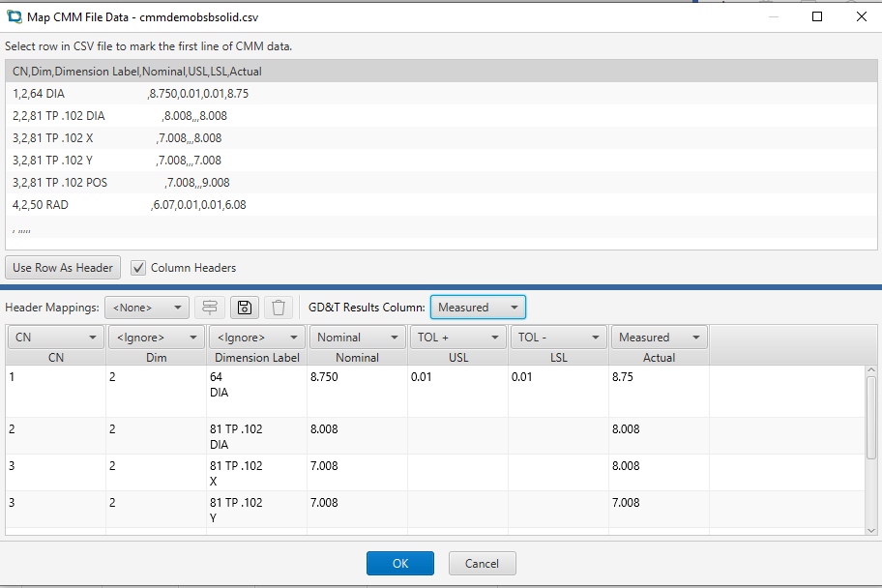Expand the GD&T Results Column dropdown
This screenshot has height=588, width=882.
(x=478, y=308)
